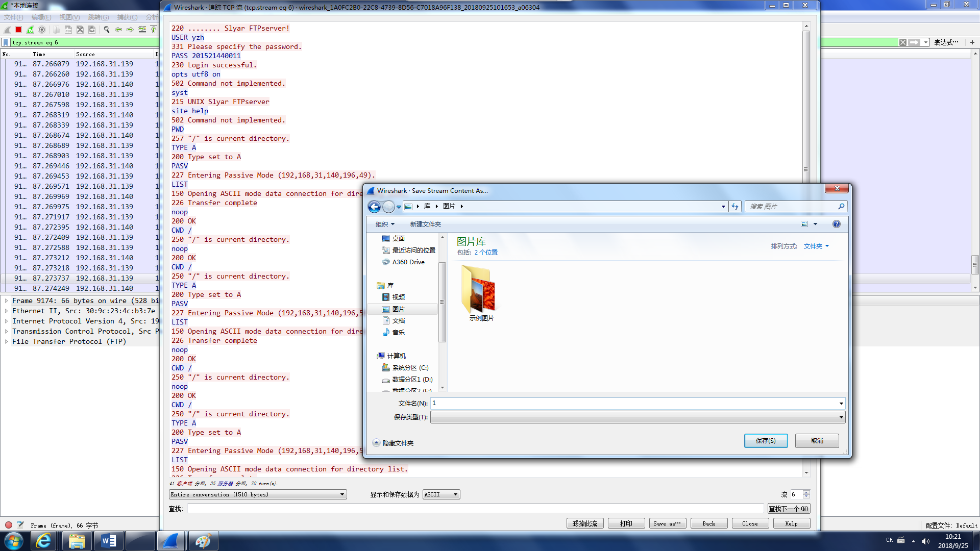Open Word from the taskbar
The height and width of the screenshot is (551, 980).
(x=108, y=541)
